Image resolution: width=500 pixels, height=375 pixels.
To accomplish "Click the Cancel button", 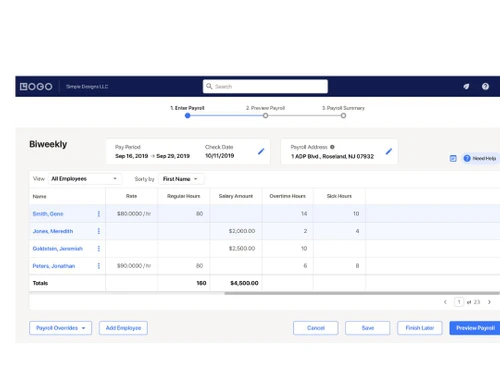I will coord(316,328).
